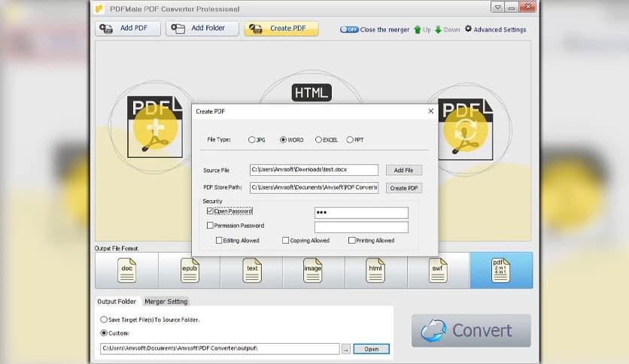Select PPT file type radio button
629x364 pixels.
350,139
